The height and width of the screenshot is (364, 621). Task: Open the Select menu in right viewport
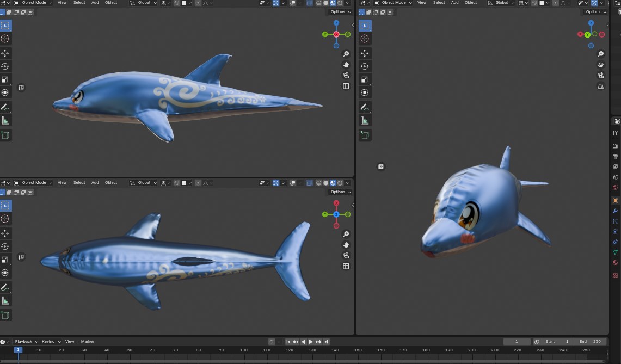coord(439,3)
